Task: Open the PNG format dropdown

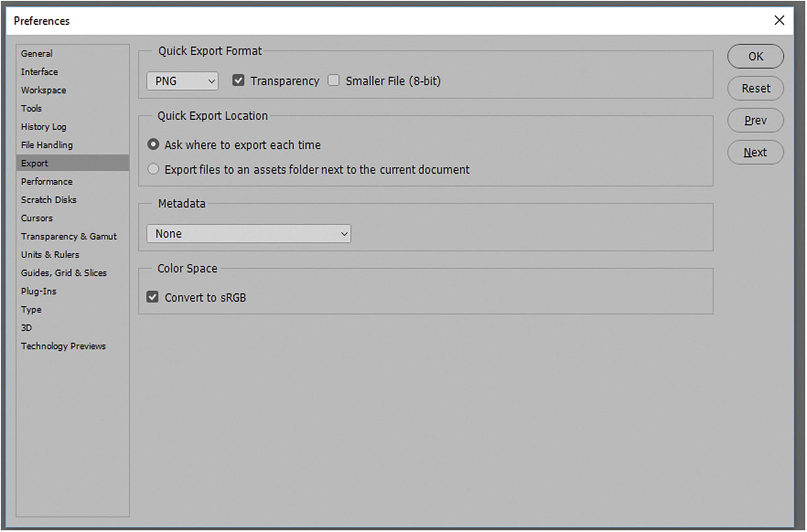Action: [x=182, y=81]
